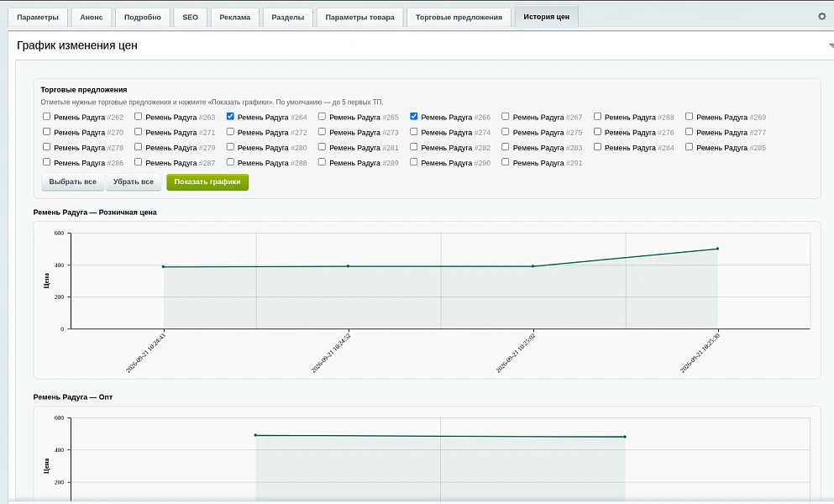The height and width of the screenshot is (504, 834).
Task: Click the Торговые предложения section heading
Action: pyautogui.click(x=83, y=90)
